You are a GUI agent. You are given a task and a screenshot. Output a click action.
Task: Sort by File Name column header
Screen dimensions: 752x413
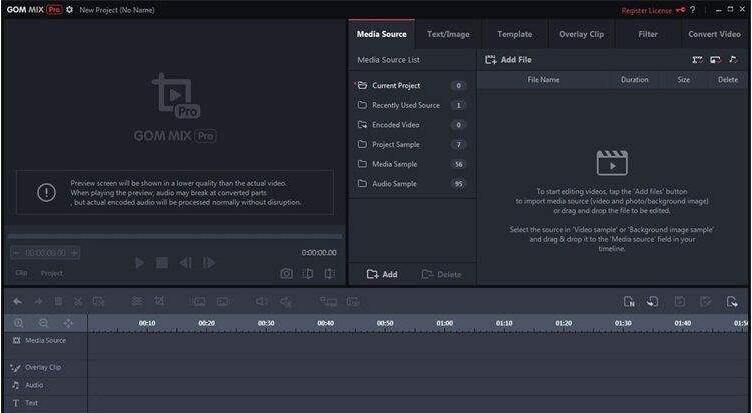pos(543,80)
